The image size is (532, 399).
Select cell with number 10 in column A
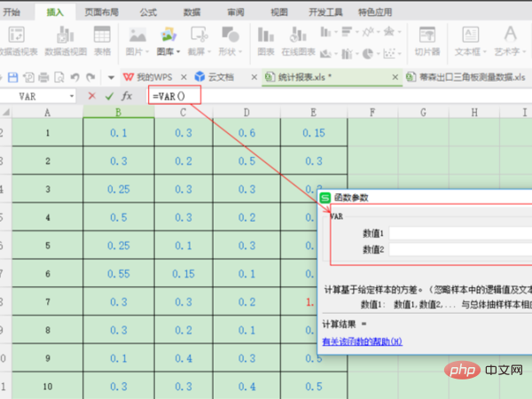(x=48, y=386)
